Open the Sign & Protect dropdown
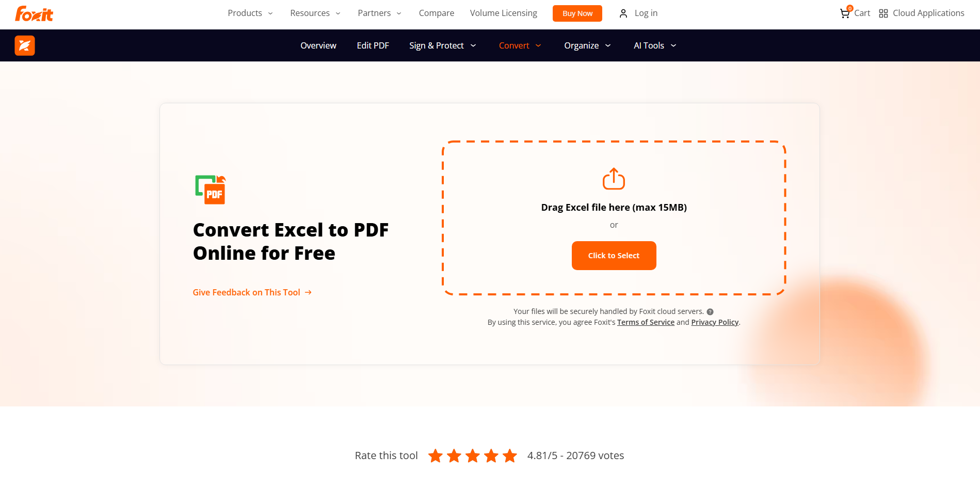 coord(443,45)
